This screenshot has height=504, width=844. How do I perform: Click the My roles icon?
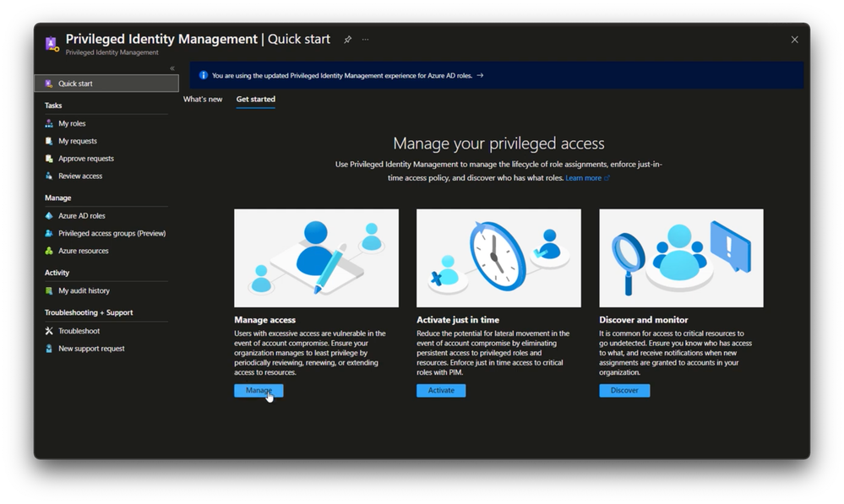click(49, 123)
